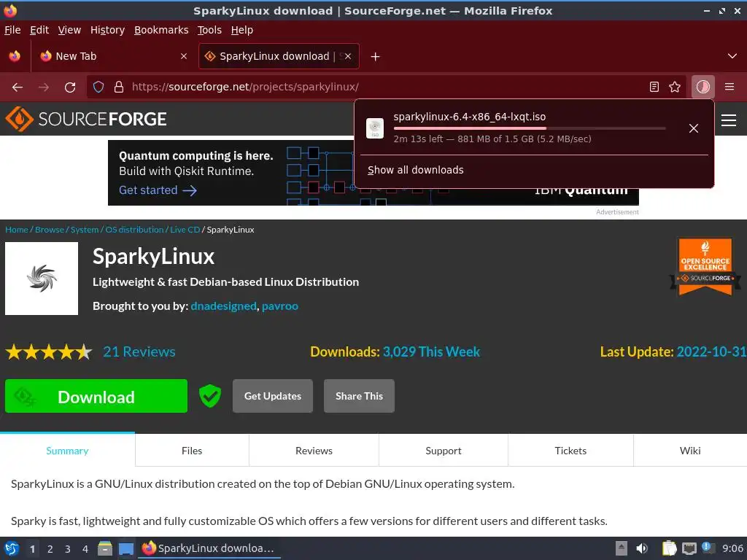The height and width of the screenshot is (560, 747).
Task: Open the tracking protection shield icon
Action: [98, 87]
